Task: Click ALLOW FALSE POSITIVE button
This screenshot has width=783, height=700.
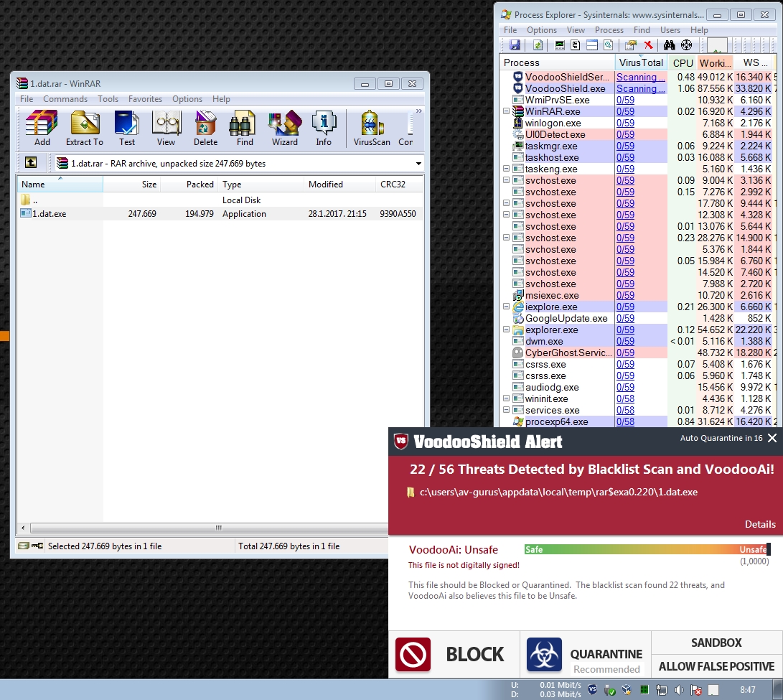Action: click(x=716, y=666)
